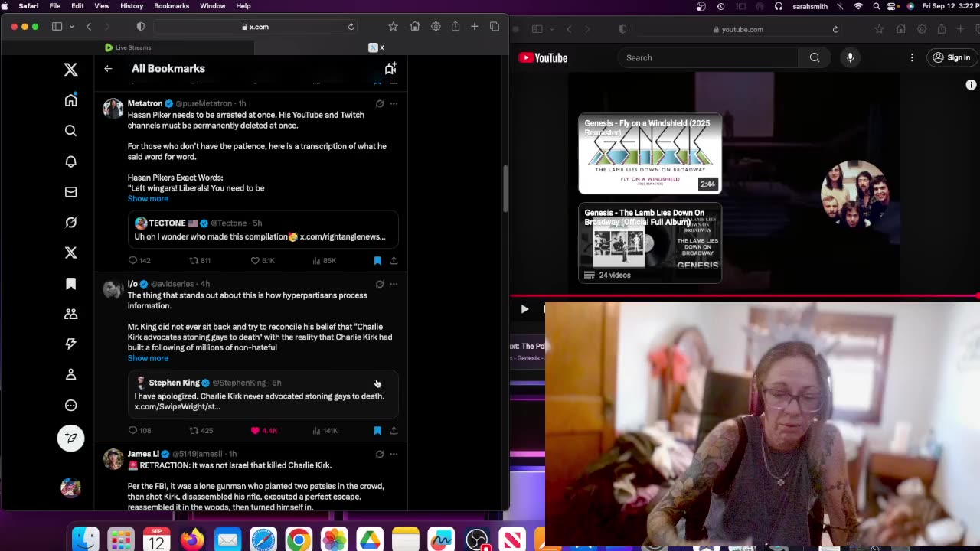980x551 pixels.
Task: Open James Li profile name link
Action: pos(143,454)
